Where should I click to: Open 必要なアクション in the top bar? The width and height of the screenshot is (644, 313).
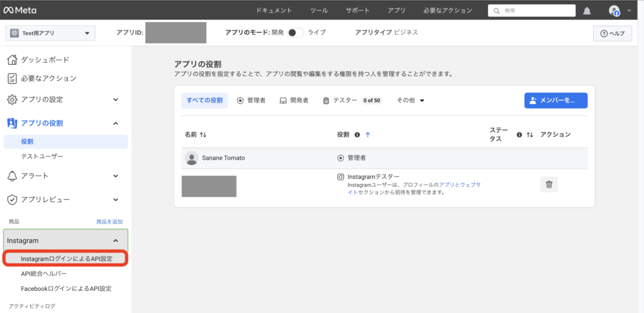(x=448, y=10)
